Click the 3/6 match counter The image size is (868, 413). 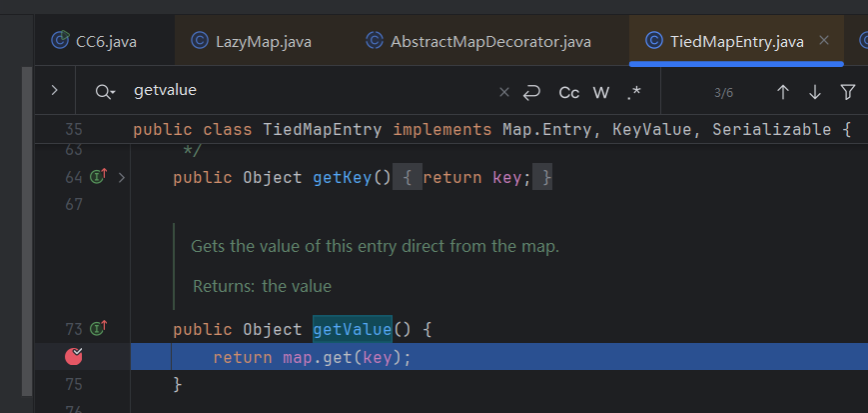[723, 93]
